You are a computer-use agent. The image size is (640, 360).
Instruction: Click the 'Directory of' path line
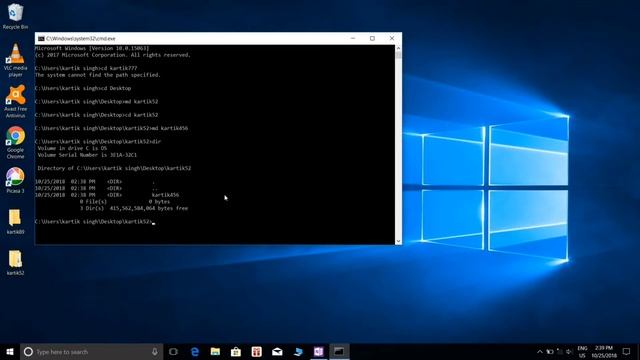[114, 168]
